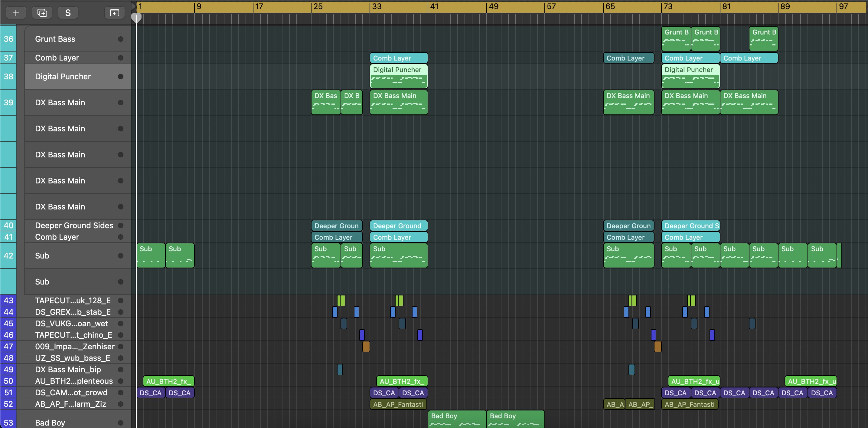This screenshot has height=428, width=868.
Task: Click the Duplicate Track icon
Action: click(x=42, y=13)
